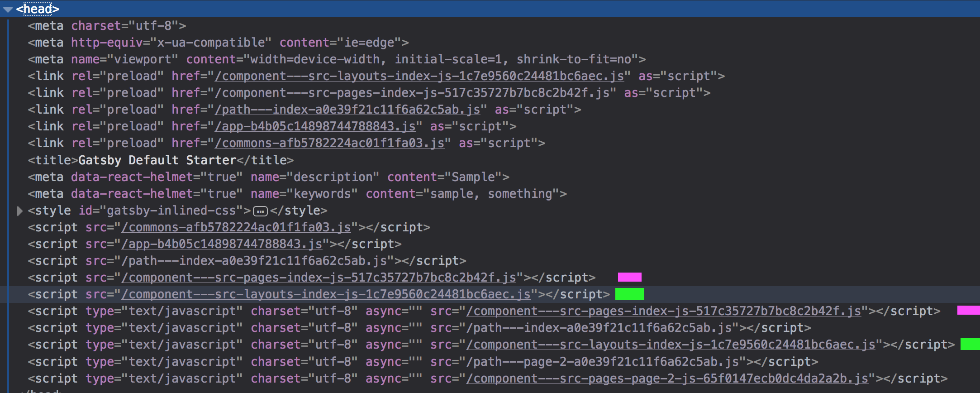This screenshot has height=393, width=980.
Task: Click the title text Gatsby Default Starter
Action: [x=157, y=160]
